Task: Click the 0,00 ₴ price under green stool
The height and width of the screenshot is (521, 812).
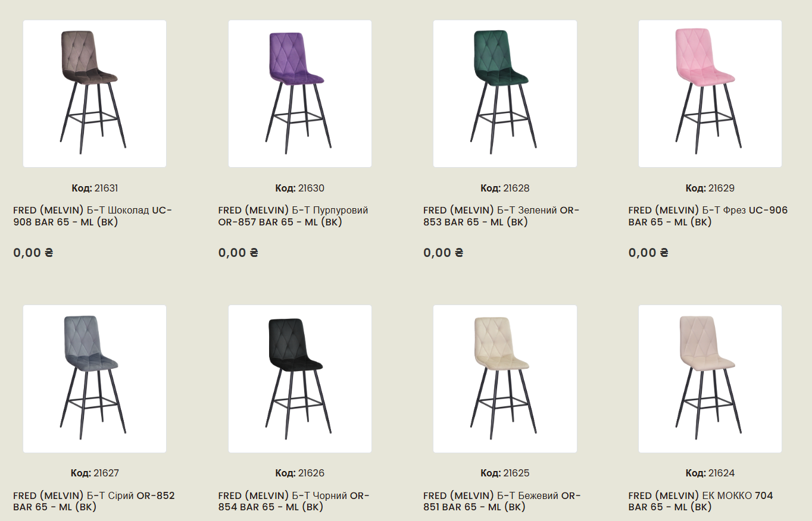Action: 444,252
